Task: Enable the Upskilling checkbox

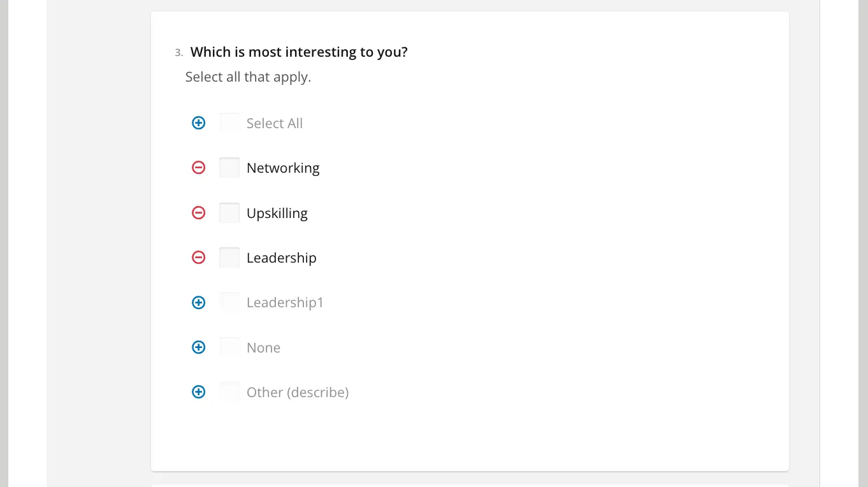Action: [x=229, y=213]
